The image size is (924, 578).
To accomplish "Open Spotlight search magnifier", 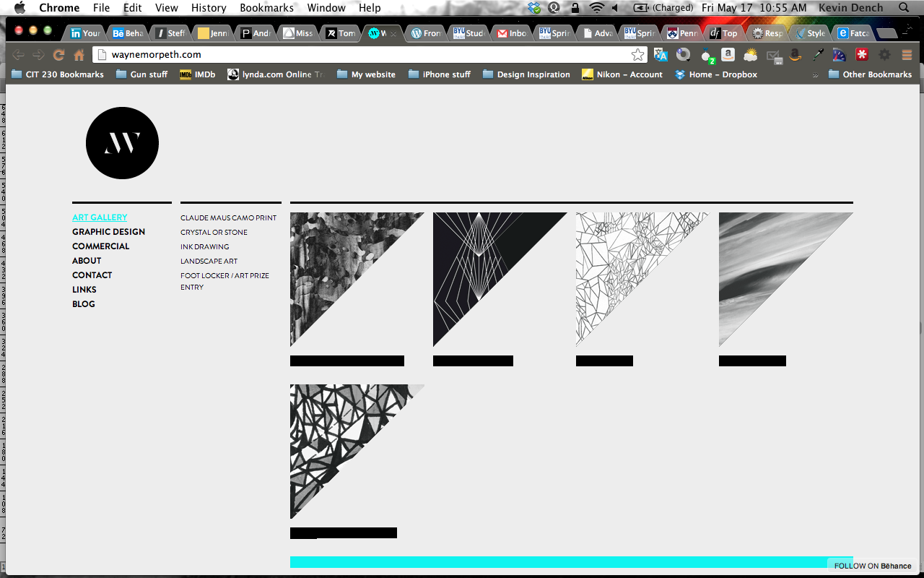I will (905, 8).
